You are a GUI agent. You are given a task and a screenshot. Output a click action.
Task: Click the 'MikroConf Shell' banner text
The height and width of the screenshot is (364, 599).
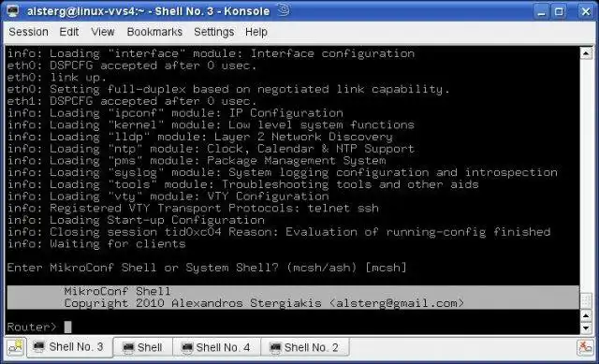tap(117, 291)
